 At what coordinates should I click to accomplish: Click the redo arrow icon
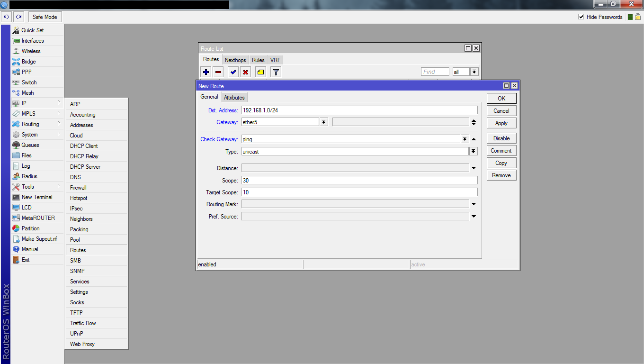tap(18, 17)
